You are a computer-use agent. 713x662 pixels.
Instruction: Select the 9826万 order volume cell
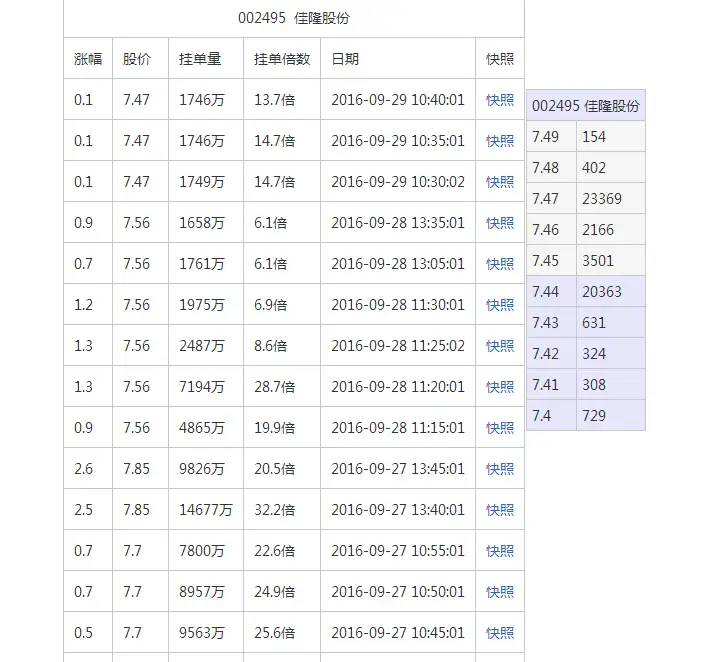click(x=206, y=468)
